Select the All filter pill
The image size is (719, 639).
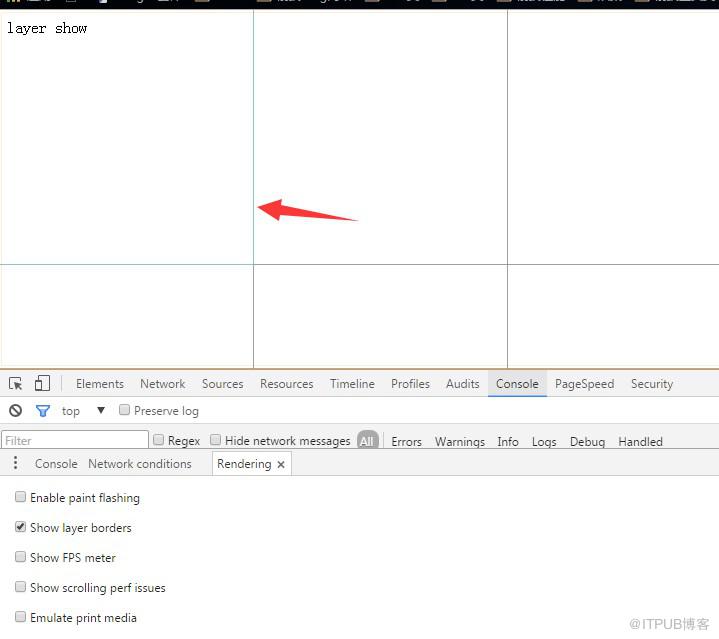[x=367, y=441]
